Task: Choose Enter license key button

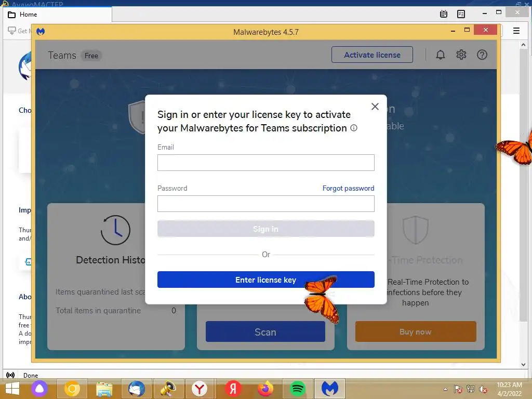Action: (x=265, y=280)
